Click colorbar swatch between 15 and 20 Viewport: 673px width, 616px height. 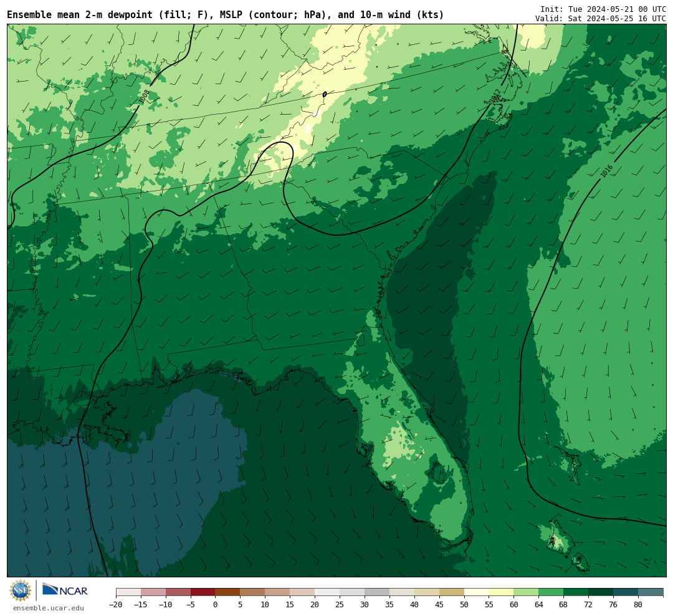(302, 592)
